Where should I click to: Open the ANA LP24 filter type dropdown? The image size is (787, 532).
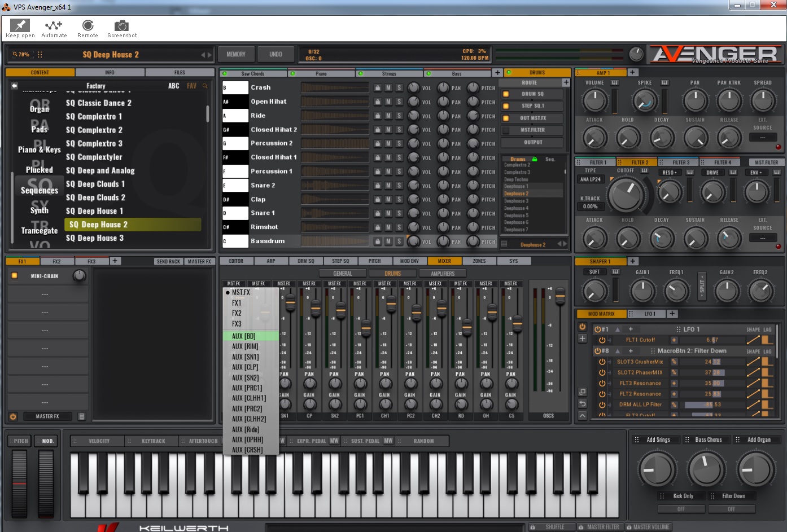tap(591, 179)
